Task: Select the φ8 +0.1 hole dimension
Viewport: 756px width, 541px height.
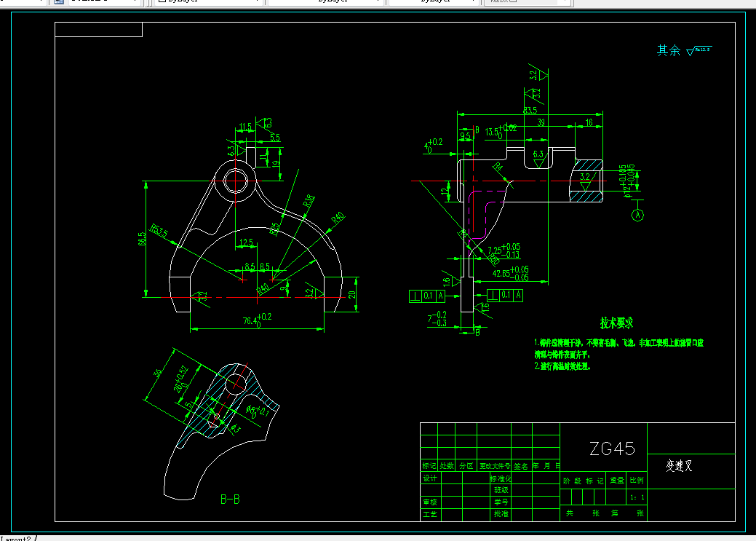Action: coord(258,411)
